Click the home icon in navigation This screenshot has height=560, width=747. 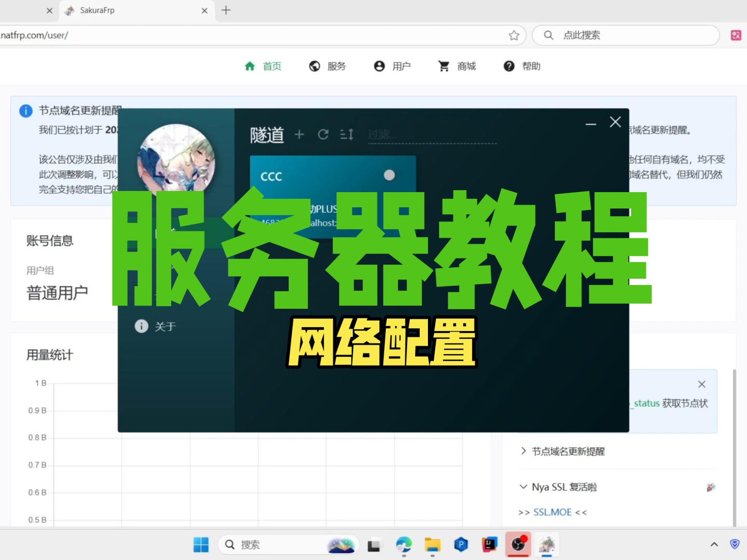tap(250, 66)
